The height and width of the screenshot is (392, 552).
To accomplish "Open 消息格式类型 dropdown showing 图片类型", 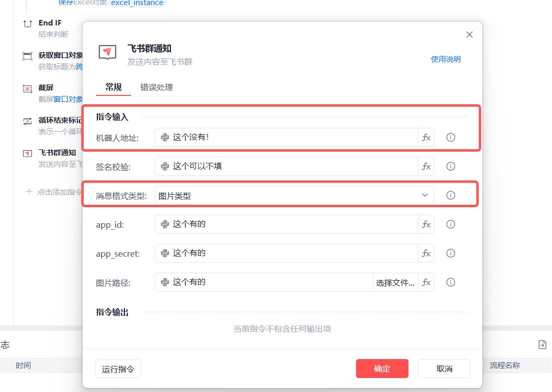I will pyautogui.click(x=294, y=195).
